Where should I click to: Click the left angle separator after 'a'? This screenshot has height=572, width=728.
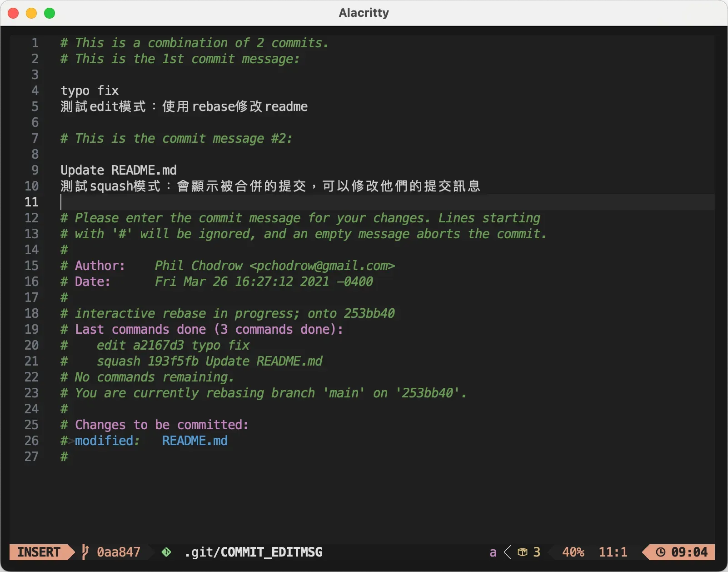tap(508, 552)
